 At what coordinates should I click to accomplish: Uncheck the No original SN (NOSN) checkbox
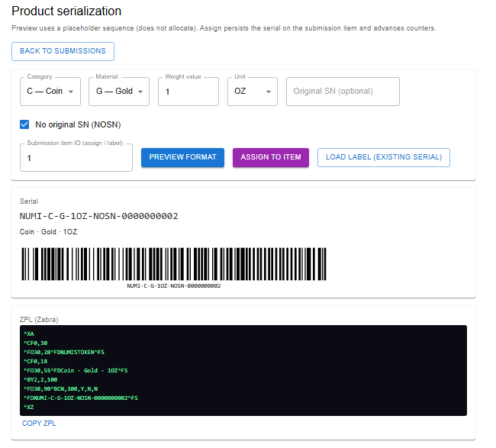(24, 124)
